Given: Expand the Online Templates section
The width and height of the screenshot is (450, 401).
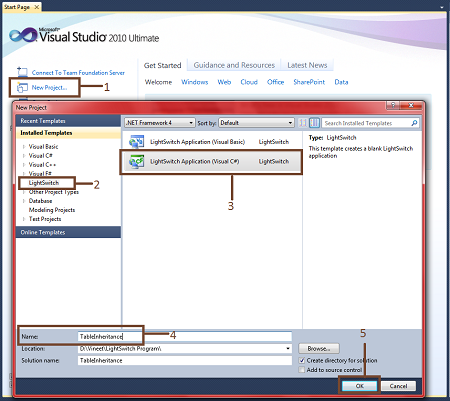Looking at the screenshot, I should 68,232.
